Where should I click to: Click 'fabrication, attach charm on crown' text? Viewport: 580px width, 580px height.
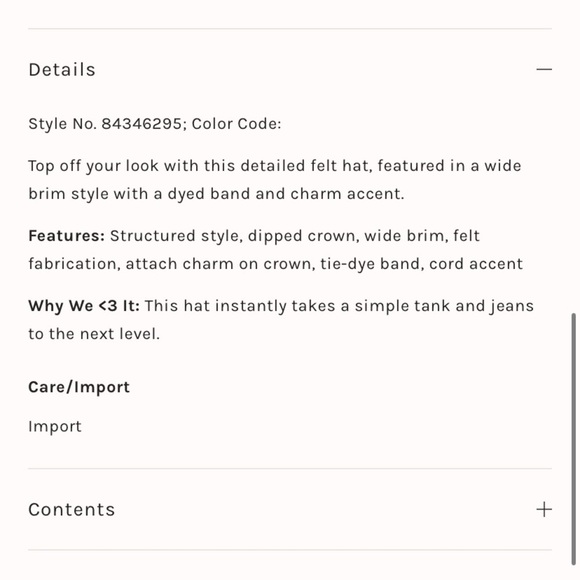(172, 264)
